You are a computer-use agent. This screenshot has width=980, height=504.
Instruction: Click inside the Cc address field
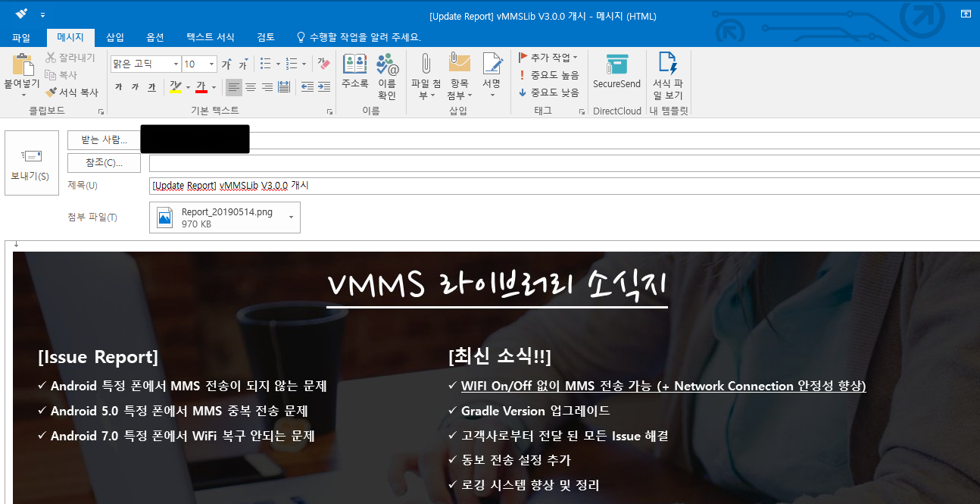pos(564,163)
